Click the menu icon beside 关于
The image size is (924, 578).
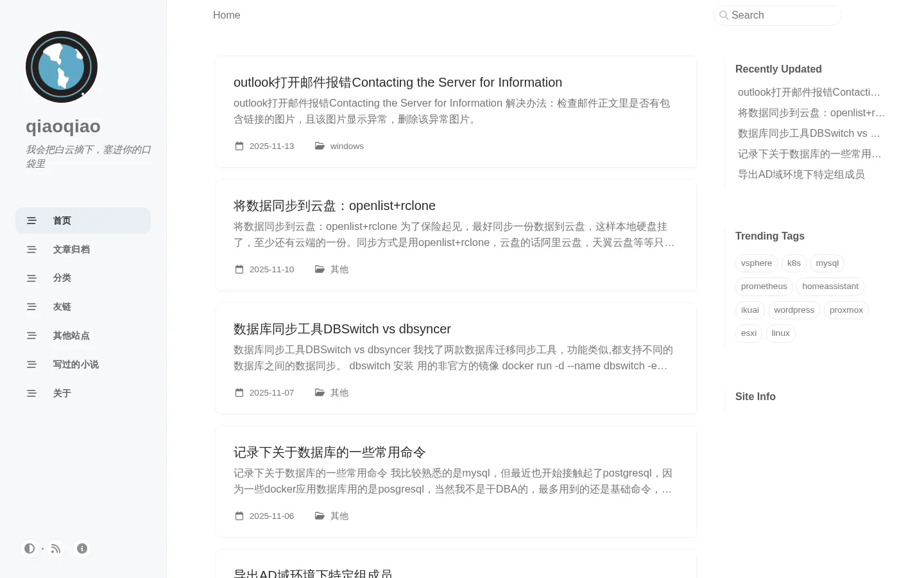(31, 394)
